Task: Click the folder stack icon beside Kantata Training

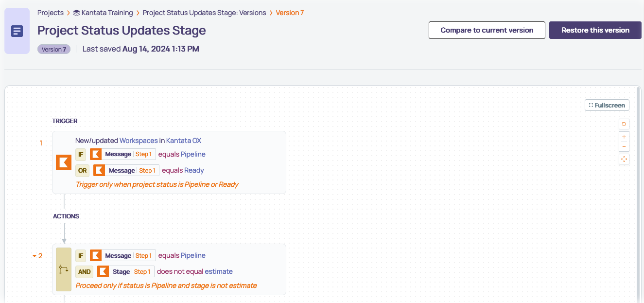Action: [76, 13]
